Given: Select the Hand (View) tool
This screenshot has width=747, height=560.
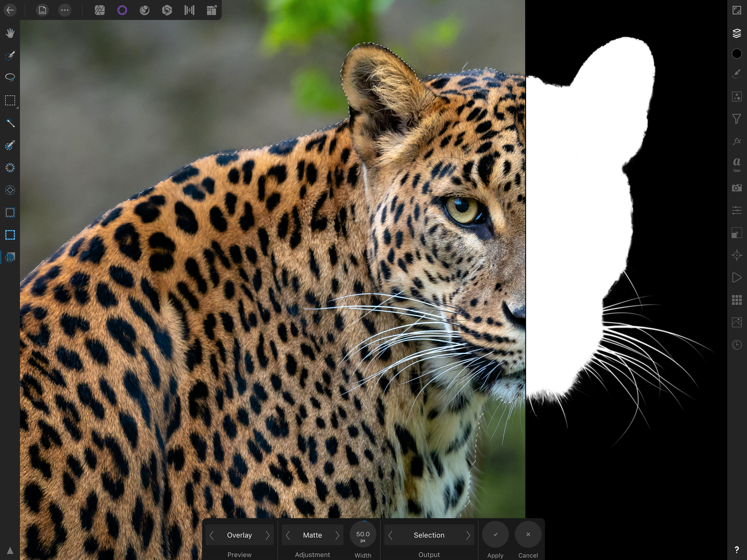Looking at the screenshot, I should (10, 33).
